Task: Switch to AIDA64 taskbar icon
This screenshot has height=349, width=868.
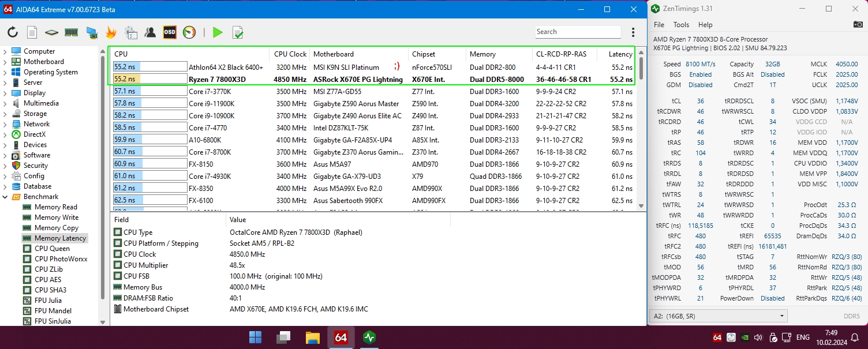Action: tap(341, 338)
